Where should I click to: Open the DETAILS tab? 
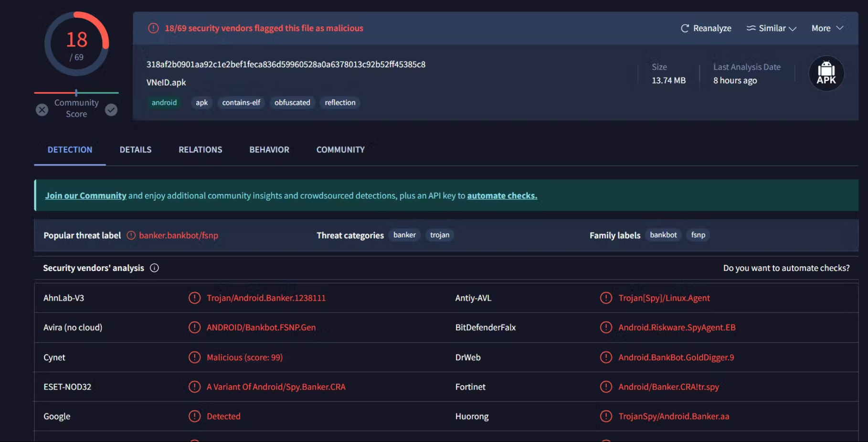136,150
